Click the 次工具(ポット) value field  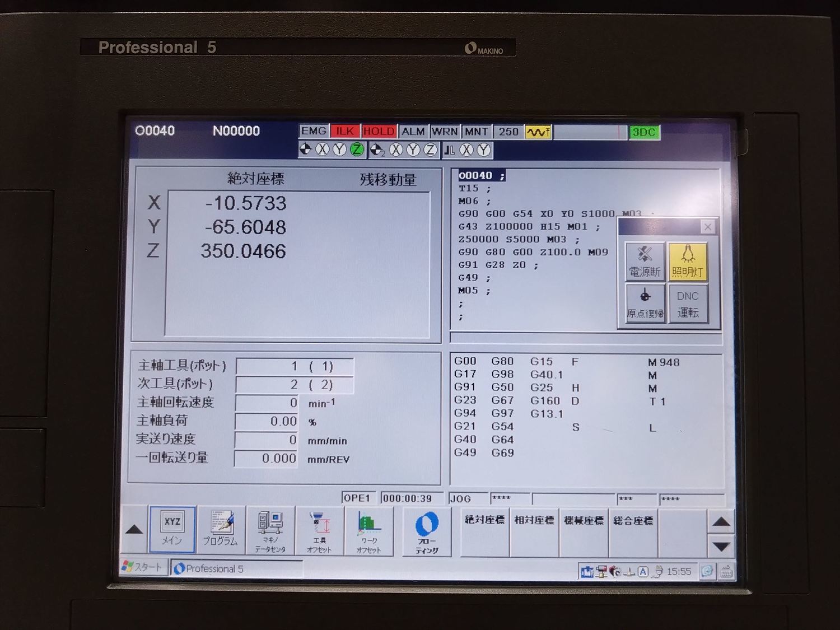click(x=295, y=385)
